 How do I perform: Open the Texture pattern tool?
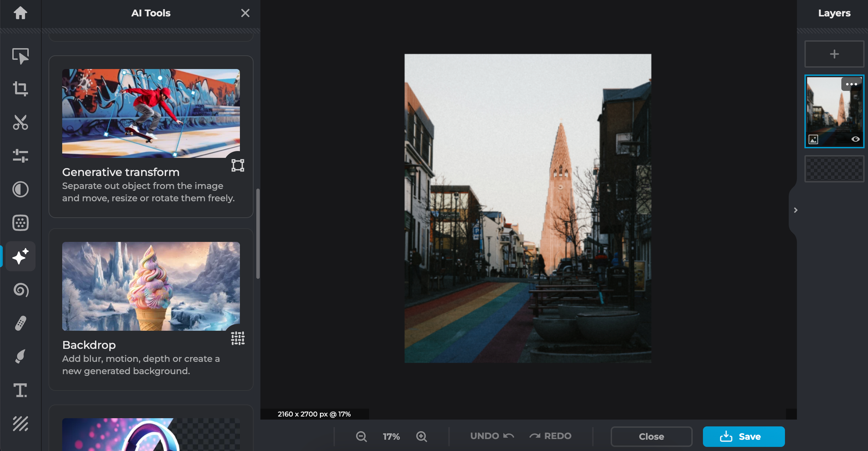(21, 424)
